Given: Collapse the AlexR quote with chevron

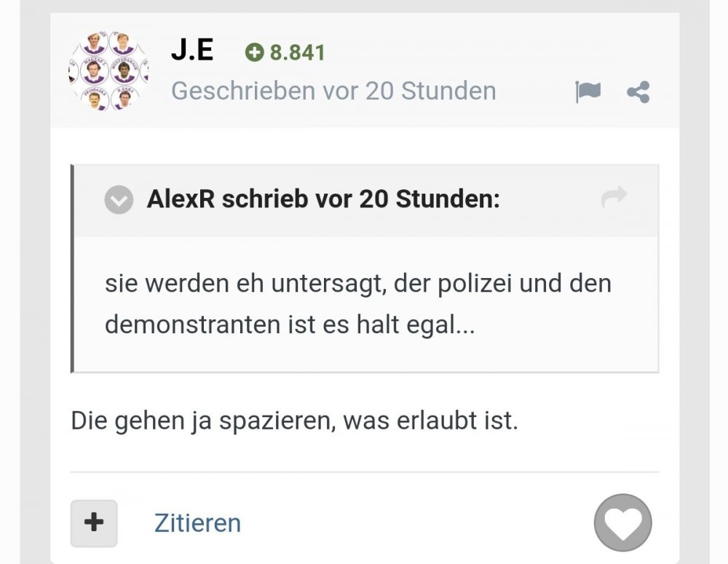Looking at the screenshot, I should point(119,199).
